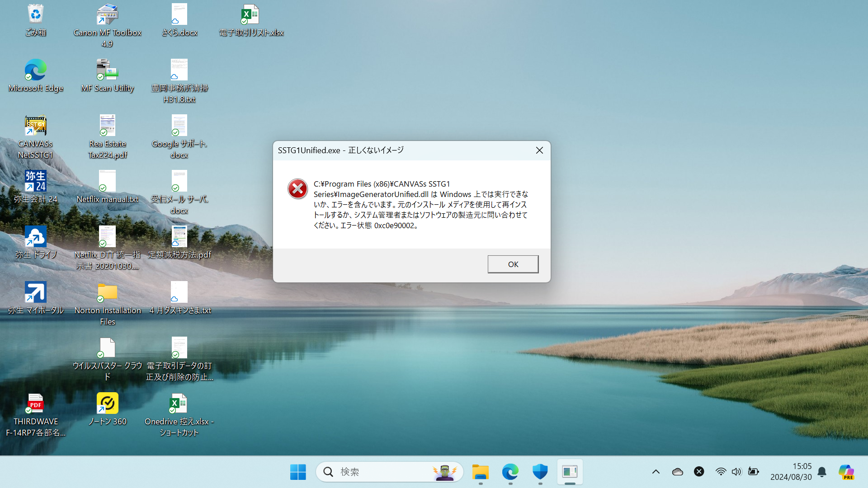This screenshot has height=488, width=868.
Task: Select the さくら.docx file icon
Action: point(179,20)
